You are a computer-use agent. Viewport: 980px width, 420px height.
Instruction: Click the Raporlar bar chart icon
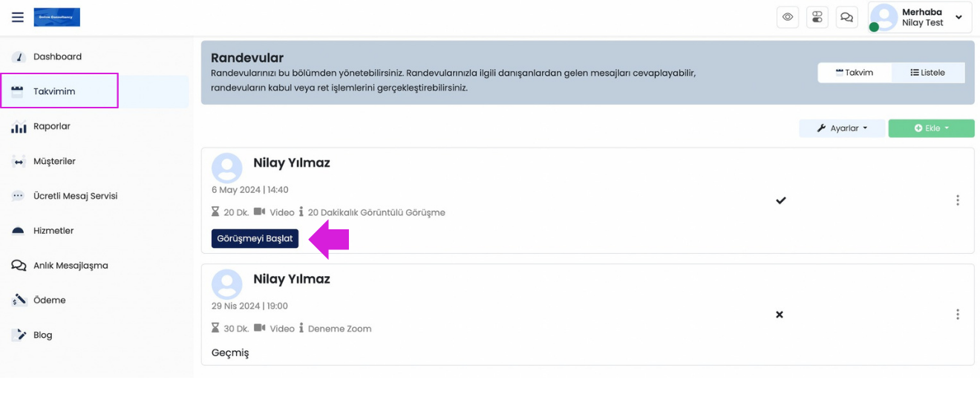tap(19, 127)
